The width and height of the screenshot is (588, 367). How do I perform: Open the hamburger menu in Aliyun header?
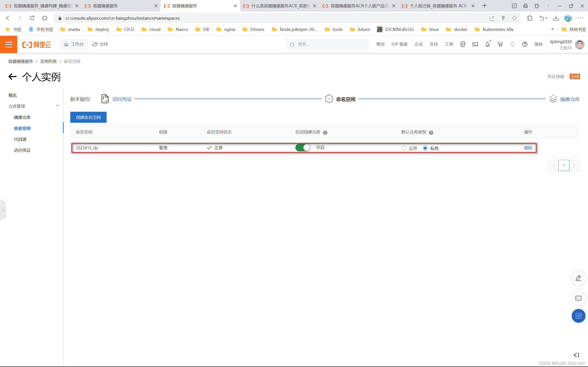(x=8, y=44)
